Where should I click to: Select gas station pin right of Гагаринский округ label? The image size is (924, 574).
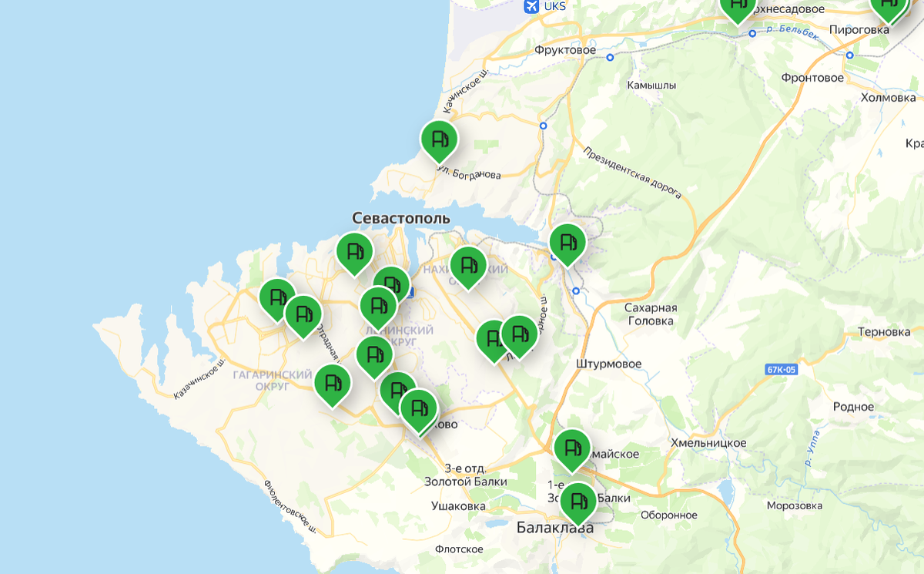[333, 383]
